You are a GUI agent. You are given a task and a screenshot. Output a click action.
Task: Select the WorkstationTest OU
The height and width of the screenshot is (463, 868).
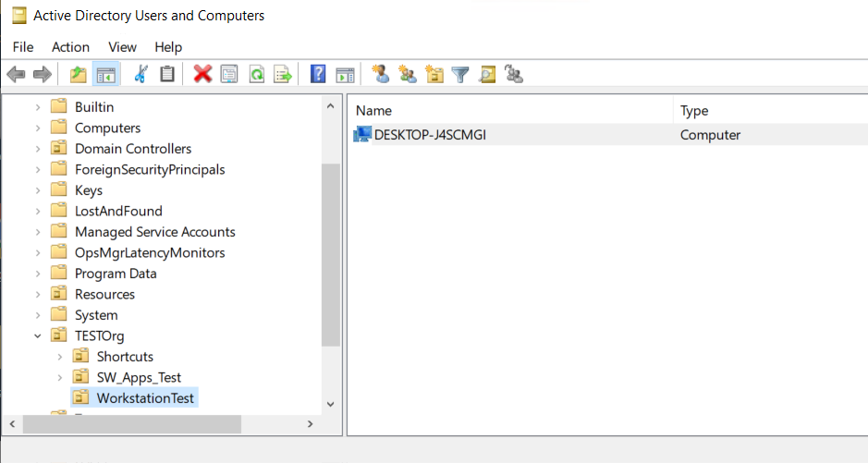[x=145, y=397]
